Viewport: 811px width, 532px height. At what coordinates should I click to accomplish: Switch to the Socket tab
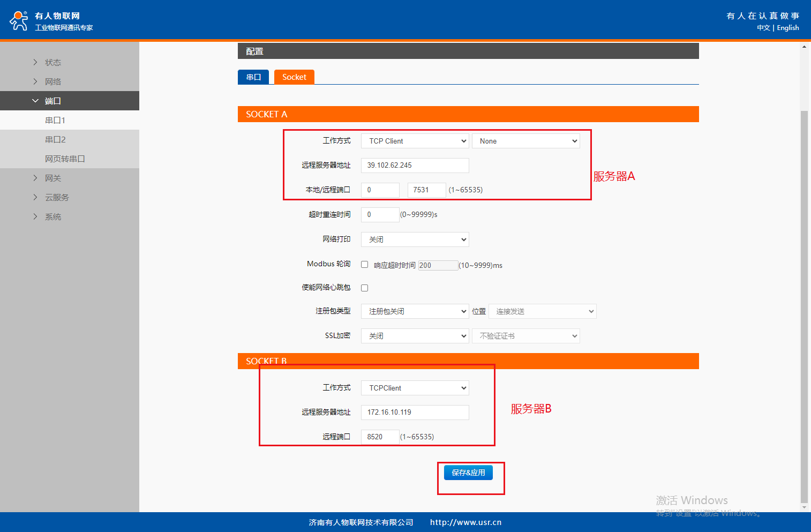[x=294, y=77]
